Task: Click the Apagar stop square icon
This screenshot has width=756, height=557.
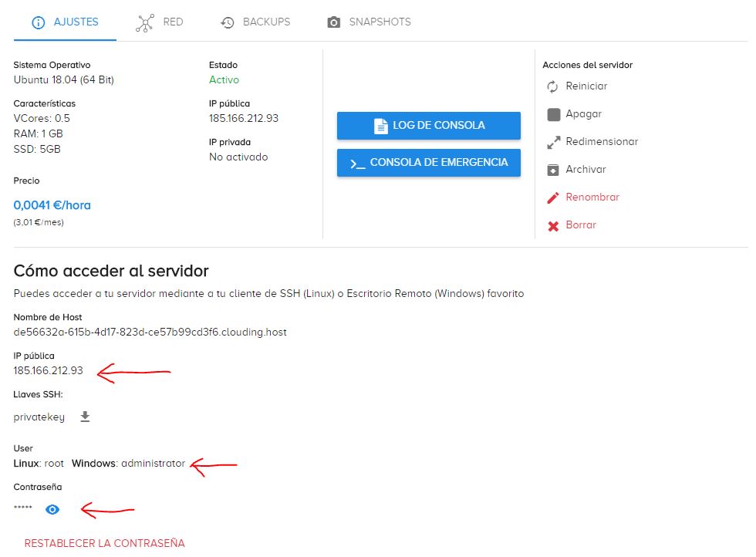Action: coord(554,114)
